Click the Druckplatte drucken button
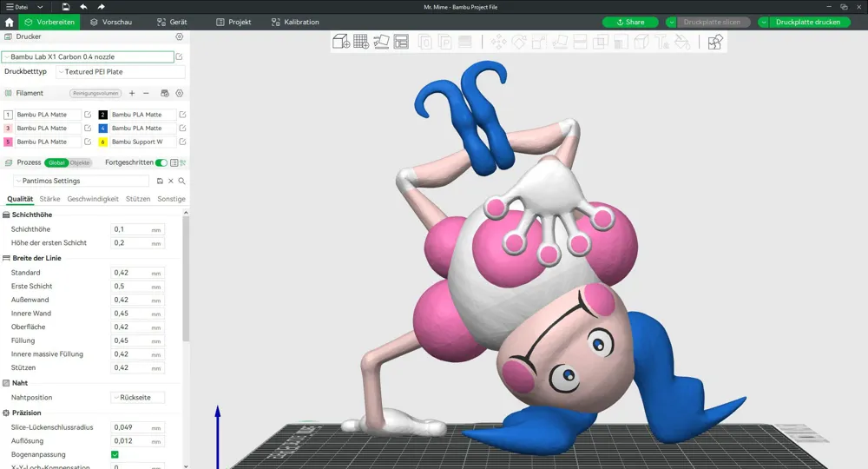Screen dimensions: 868x469 [x=807, y=23]
